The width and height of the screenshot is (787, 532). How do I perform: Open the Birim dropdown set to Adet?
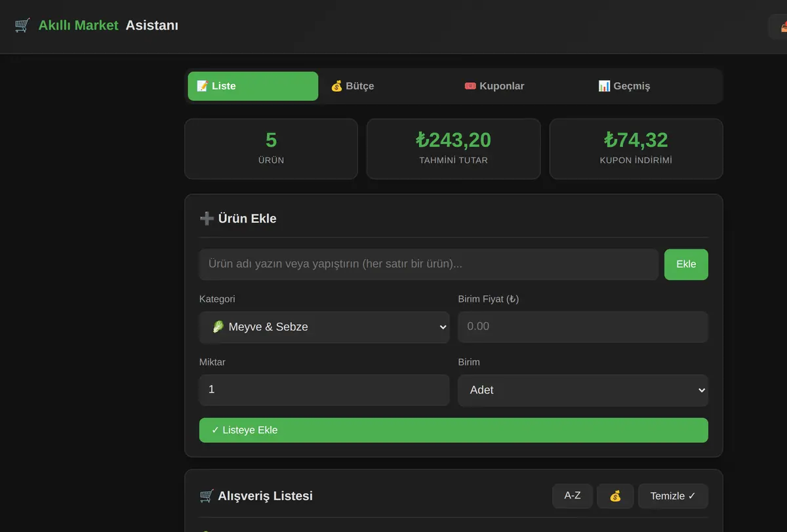583,390
